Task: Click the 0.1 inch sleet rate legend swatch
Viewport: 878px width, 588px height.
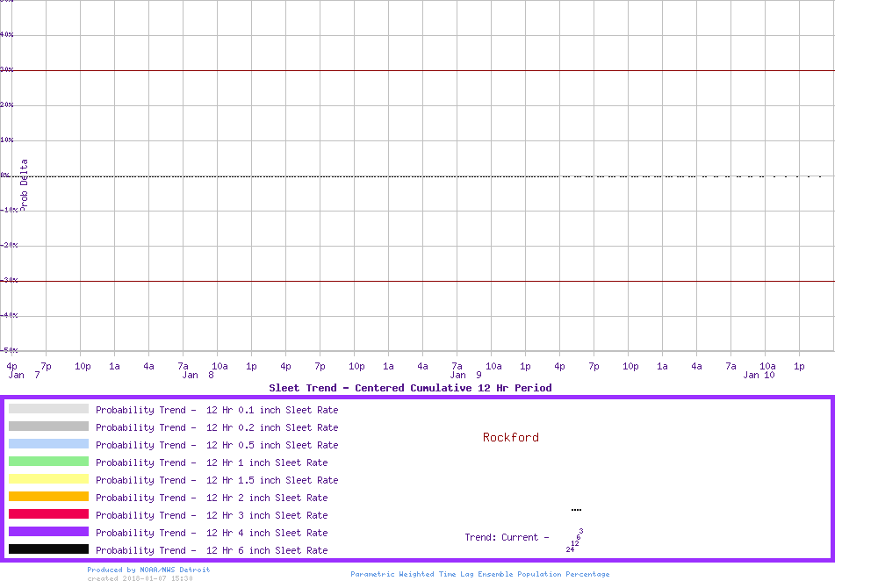Action: click(48, 409)
